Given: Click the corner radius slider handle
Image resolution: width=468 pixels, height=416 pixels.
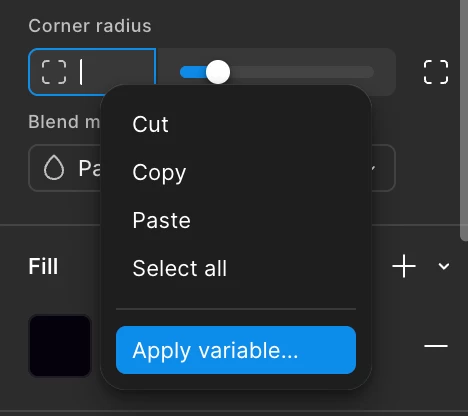Looking at the screenshot, I should point(218,72).
